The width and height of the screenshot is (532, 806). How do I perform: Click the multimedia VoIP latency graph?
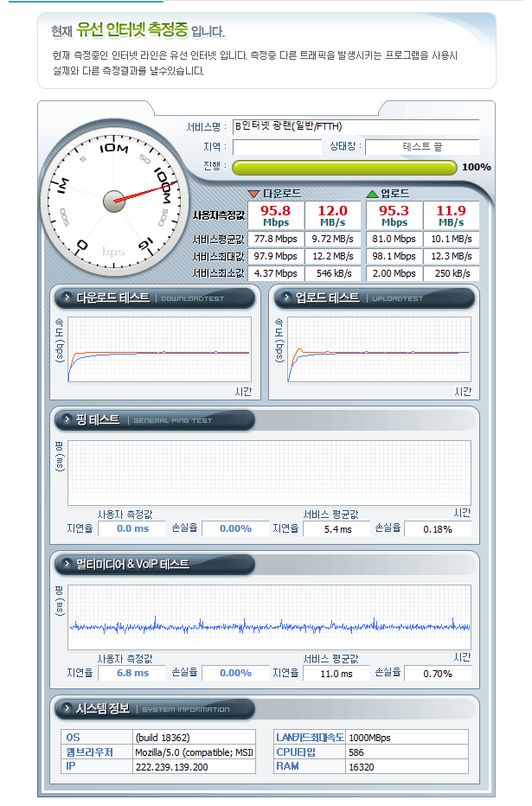[269, 618]
